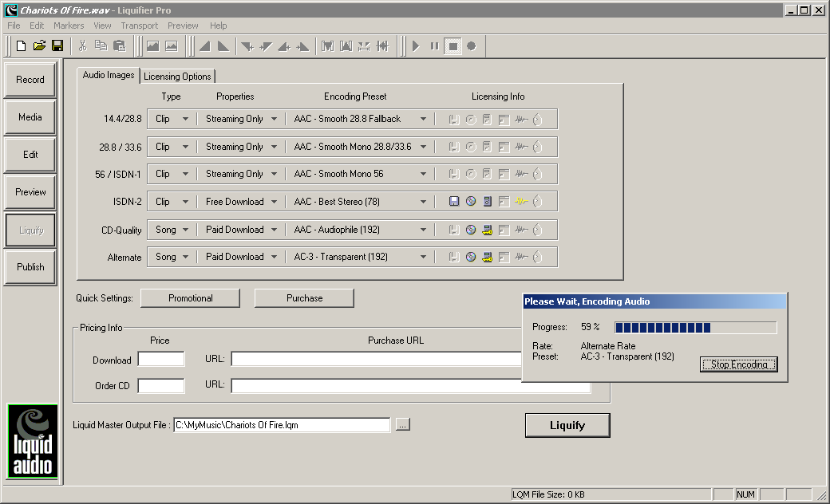Save using the floppy disk toolbar icon
The height and width of the screenshot is (504, 830).
click(x=57, y=46)
